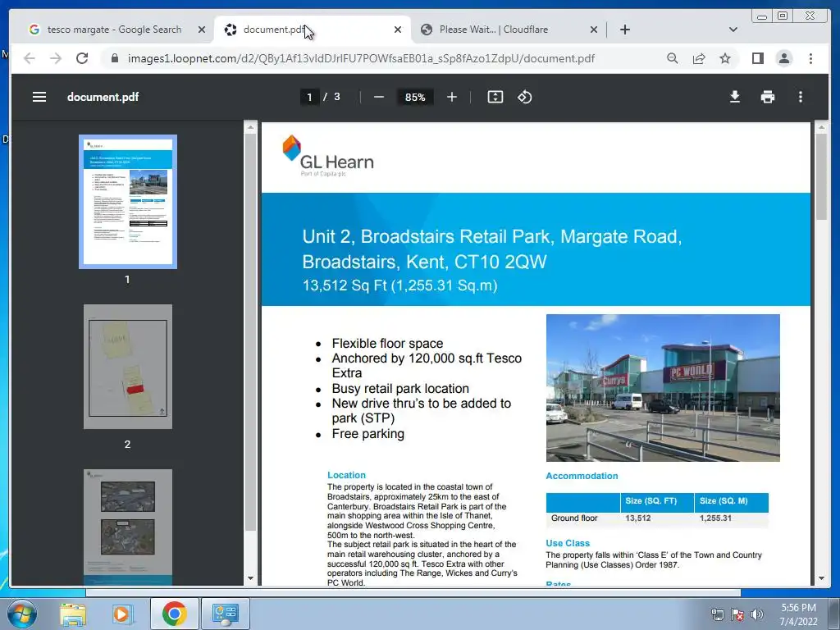Click document scroll down arrow
The image size is (840, 630).
coord(820,578)
